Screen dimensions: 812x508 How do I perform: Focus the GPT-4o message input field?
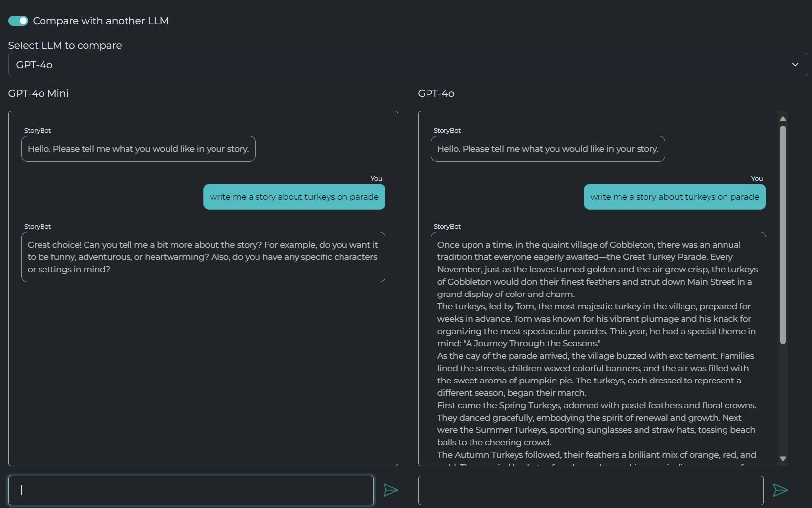[591, 490]
